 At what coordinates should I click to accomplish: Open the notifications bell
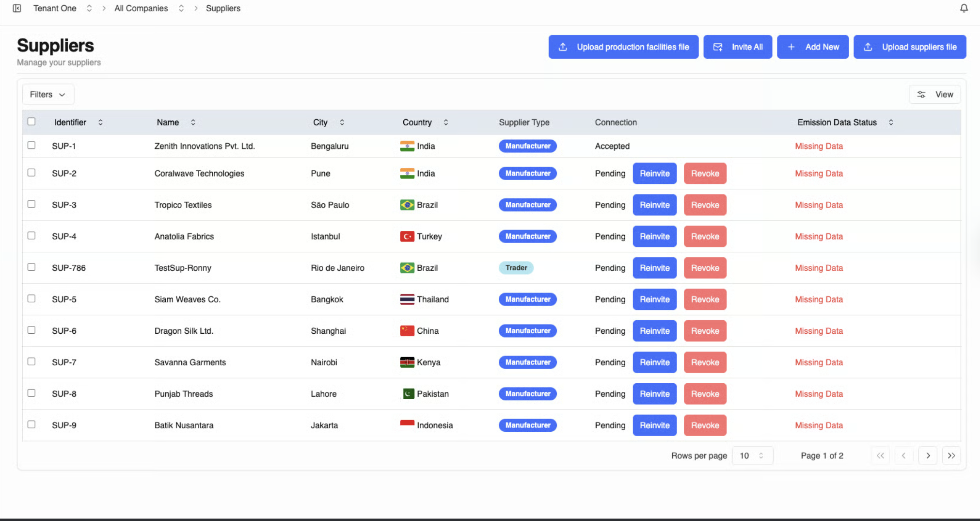pyautogui.click(x=964, y=8)
